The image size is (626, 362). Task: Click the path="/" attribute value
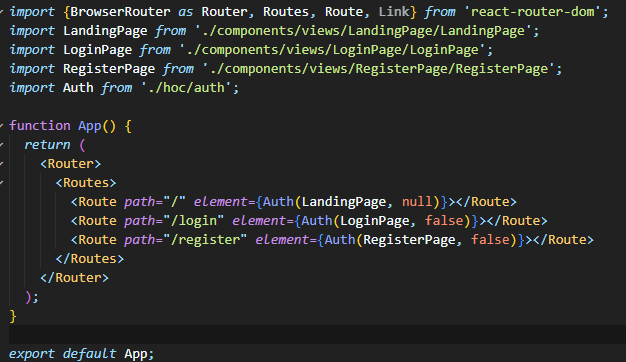(174, 202)
